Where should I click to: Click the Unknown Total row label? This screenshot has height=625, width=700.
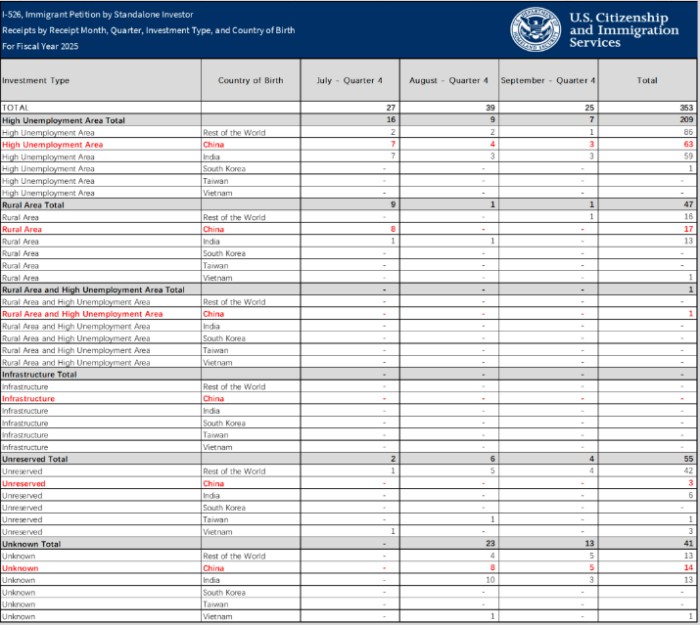[32, 544]
